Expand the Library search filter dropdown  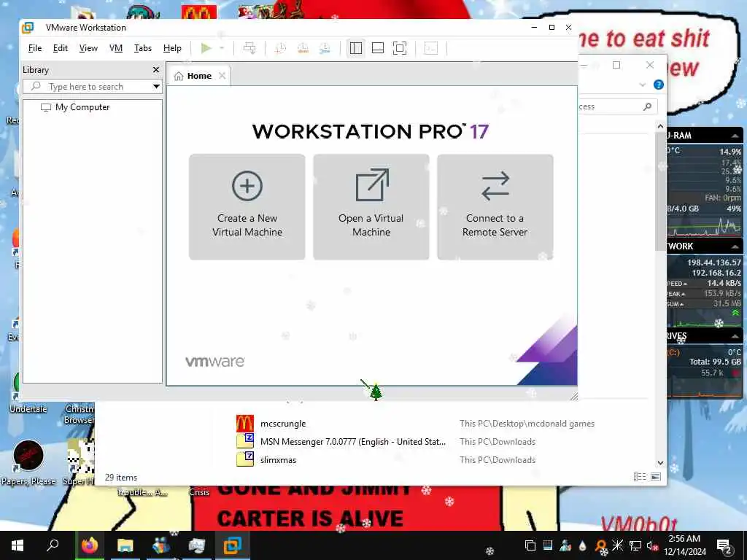[x=156, y=87]
